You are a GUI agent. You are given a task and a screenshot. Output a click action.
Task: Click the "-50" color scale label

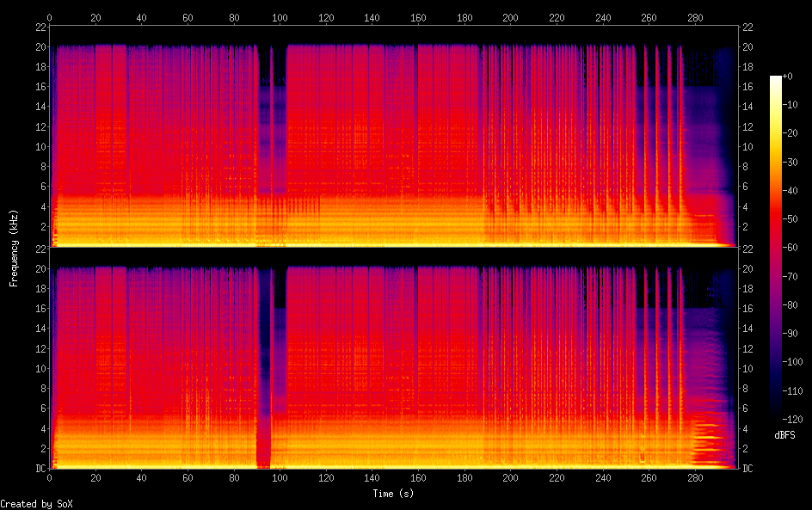click(790, 219)
